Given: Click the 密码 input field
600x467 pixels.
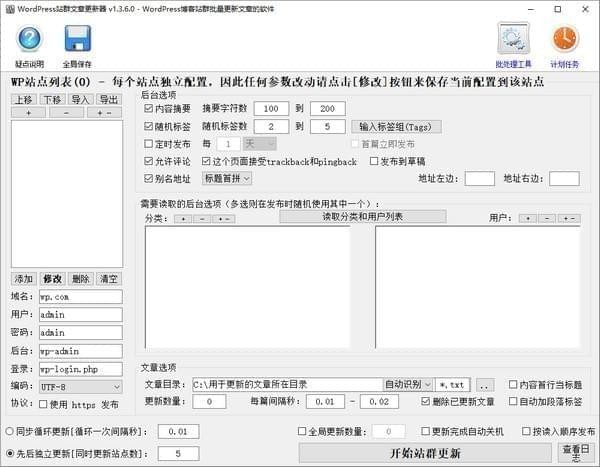Looking at the screenshot, I should point(81,333).
